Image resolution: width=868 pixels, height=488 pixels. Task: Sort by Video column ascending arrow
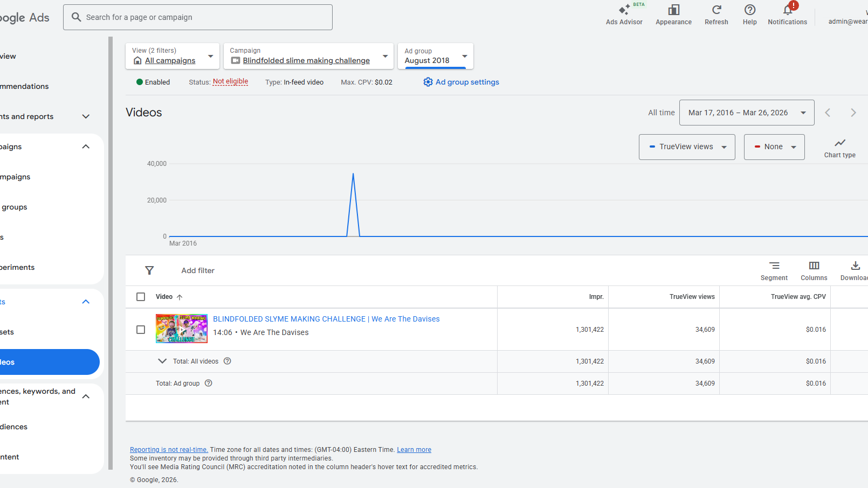[180, 297]
